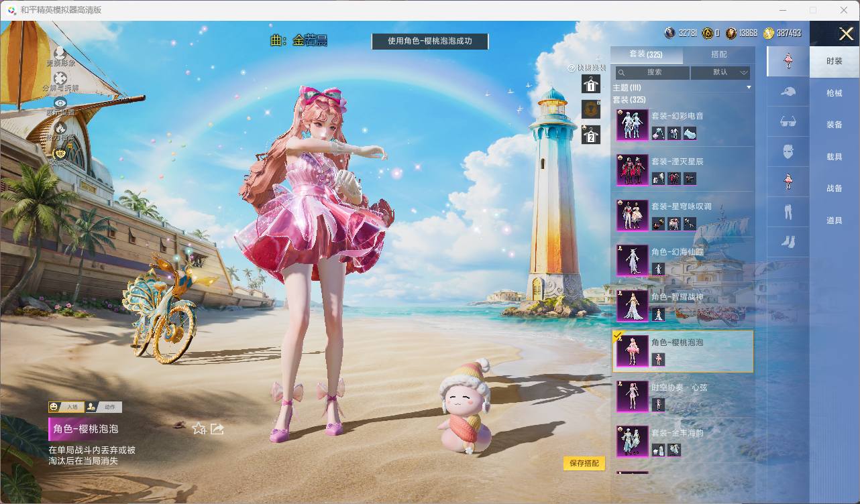Select the 套装-湮灭星辰 outfit thumbnail
Image resolution: width=860 pixels, height=504 pixels.
[633, 170]
